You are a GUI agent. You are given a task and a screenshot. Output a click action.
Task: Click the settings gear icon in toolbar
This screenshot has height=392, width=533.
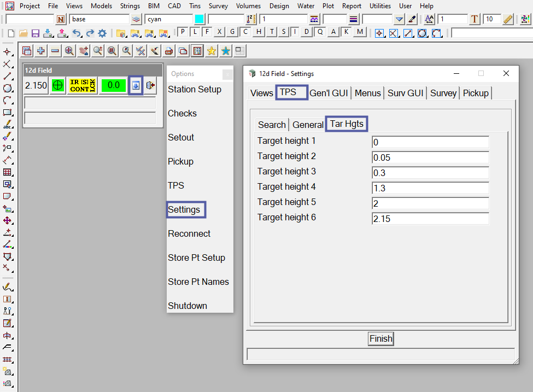pos(102,33)
